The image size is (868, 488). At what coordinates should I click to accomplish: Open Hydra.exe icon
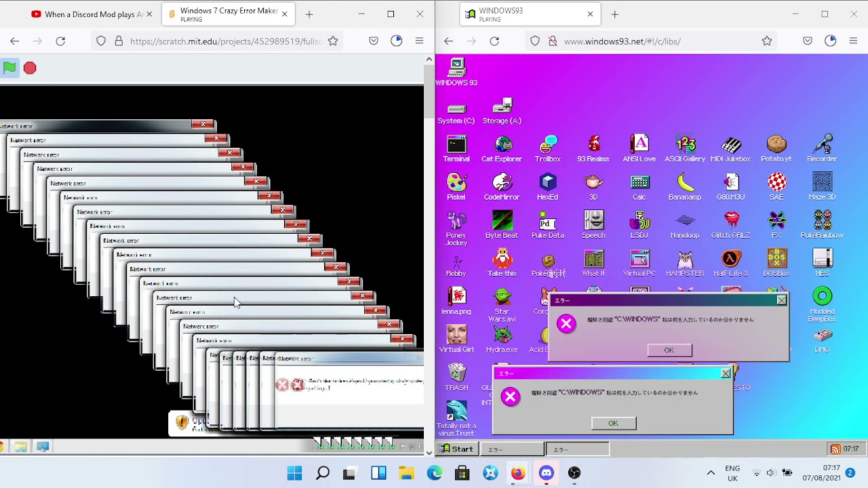coord(502,340)
